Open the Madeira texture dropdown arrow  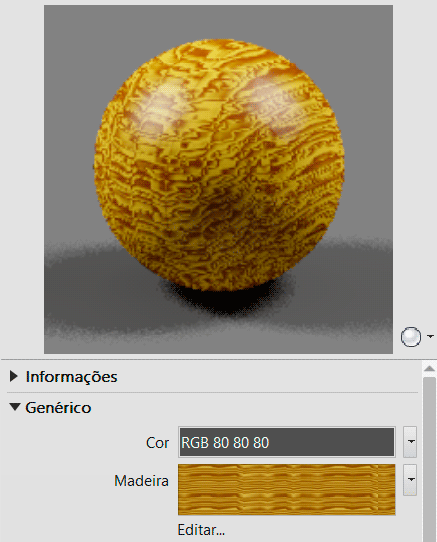410,480
